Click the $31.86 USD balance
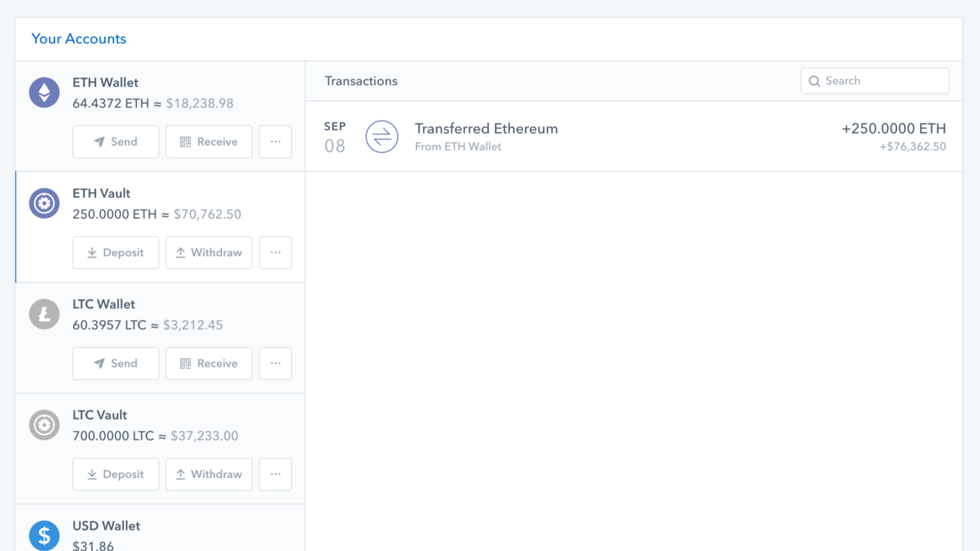Screen dimensions: 980x551 click(93, 545)
